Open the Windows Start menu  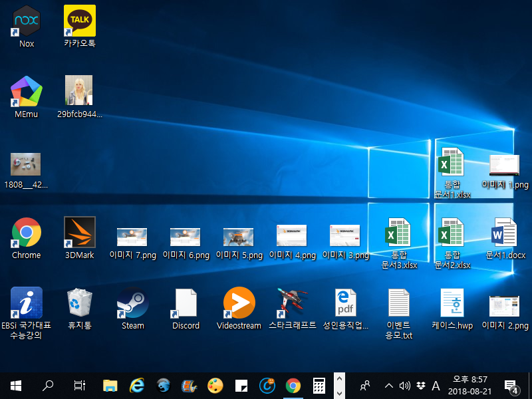pyautogui.click(x=16, y=386)
